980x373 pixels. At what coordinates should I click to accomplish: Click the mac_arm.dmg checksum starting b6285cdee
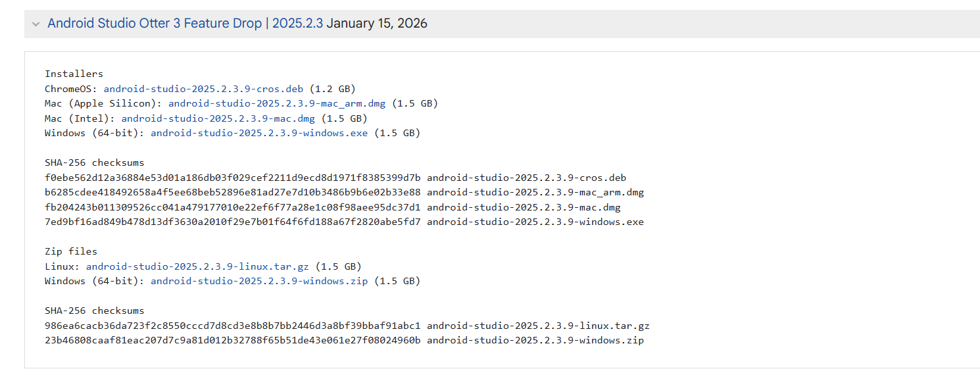pos(233,192)
